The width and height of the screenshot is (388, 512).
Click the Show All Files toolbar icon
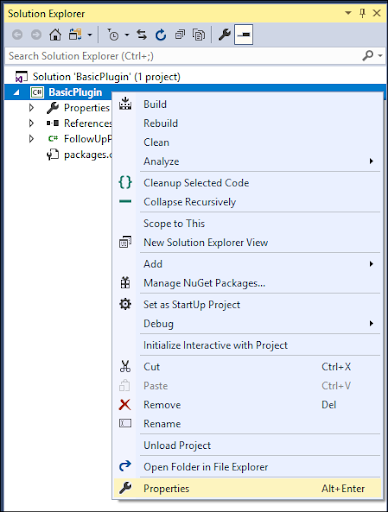[199, 35]
